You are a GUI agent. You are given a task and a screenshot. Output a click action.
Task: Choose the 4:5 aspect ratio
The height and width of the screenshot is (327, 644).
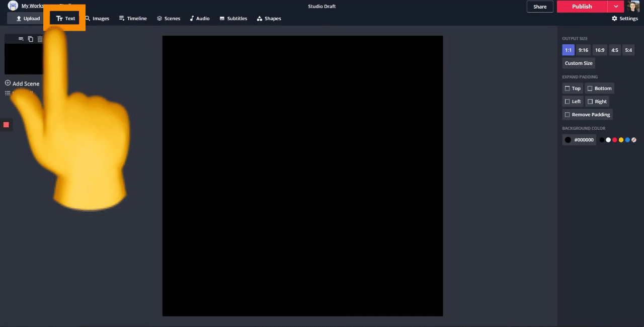(614, 50)
